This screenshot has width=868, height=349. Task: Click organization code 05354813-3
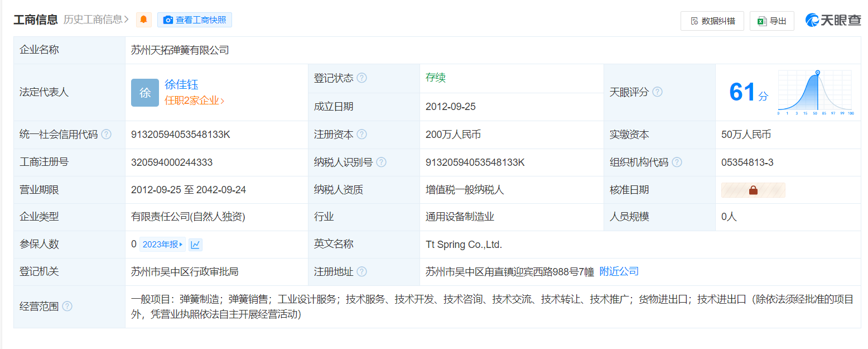tap(747, 162)
